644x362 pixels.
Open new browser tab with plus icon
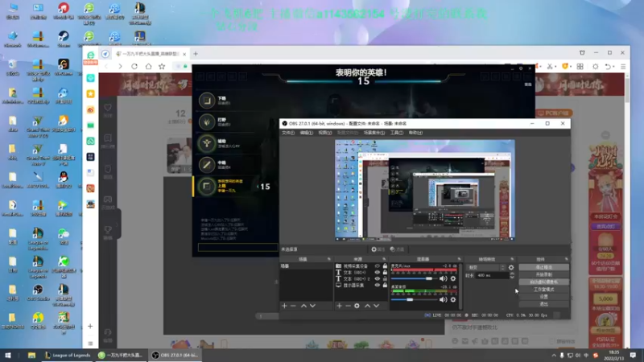pos(196,54)
